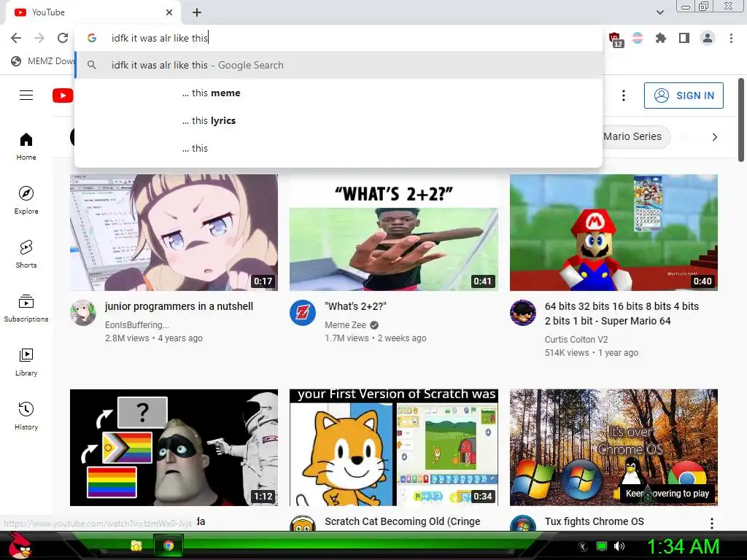Select the YouTube browser tab

[x=93, y=12]
